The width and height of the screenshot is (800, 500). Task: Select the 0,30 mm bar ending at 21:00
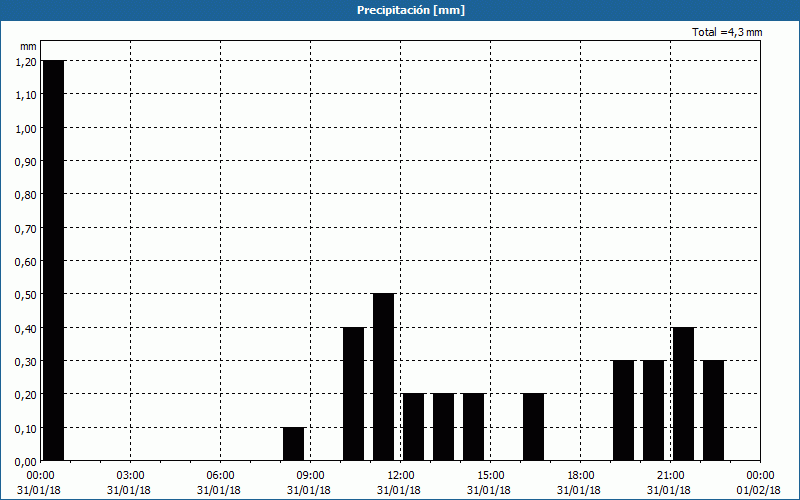pos(654,410)
